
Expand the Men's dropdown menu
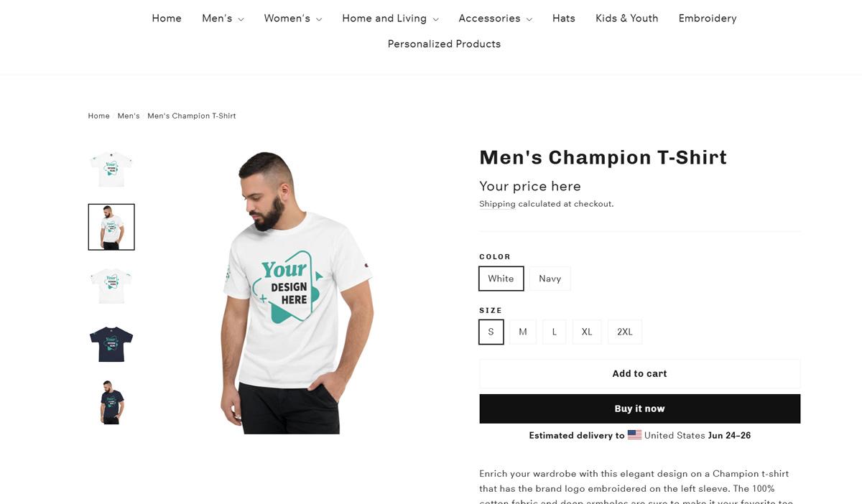point(223,19)
